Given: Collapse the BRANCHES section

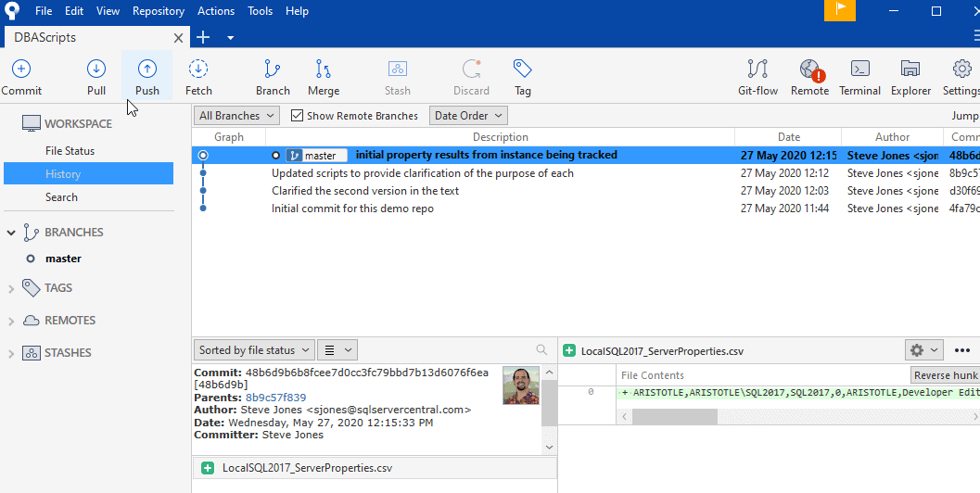Looking at the screenshot, I should pyautogui.click(x=11, y=233).
